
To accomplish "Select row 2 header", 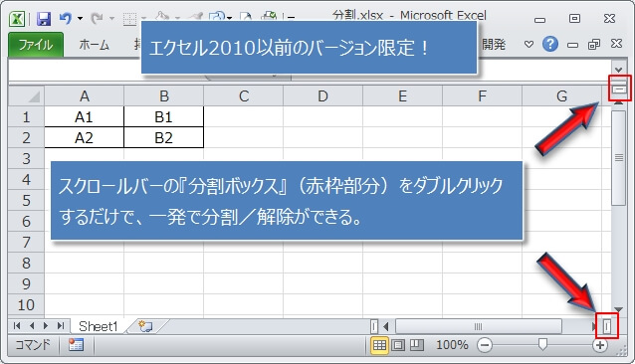I will point(26,137).
